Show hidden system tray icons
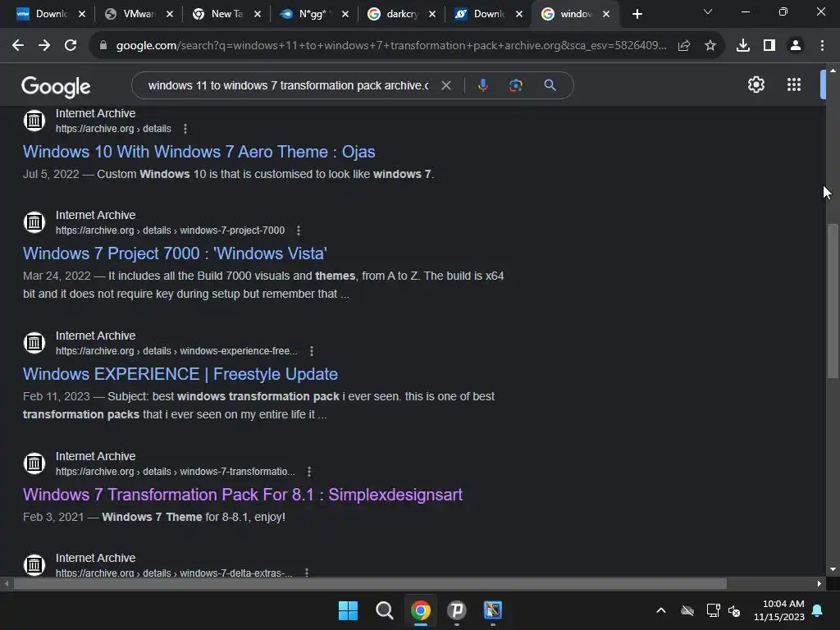This screenshot has height=630, width=840. point(661,610)
